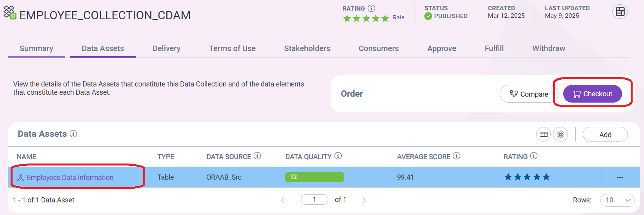Screen dimensions: 644x215
Task: Open the Rows per page dropdown
Action: pos(617,200)
